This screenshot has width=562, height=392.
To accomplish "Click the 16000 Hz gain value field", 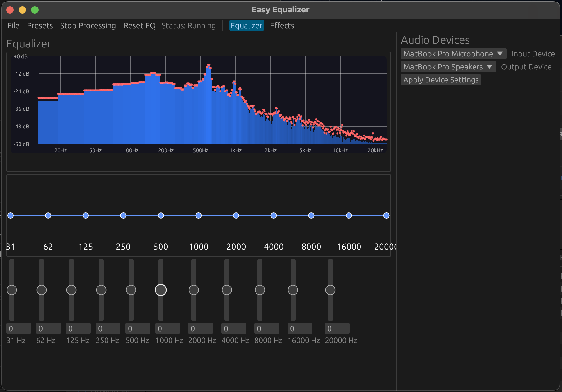I will (x=300, y=328).
